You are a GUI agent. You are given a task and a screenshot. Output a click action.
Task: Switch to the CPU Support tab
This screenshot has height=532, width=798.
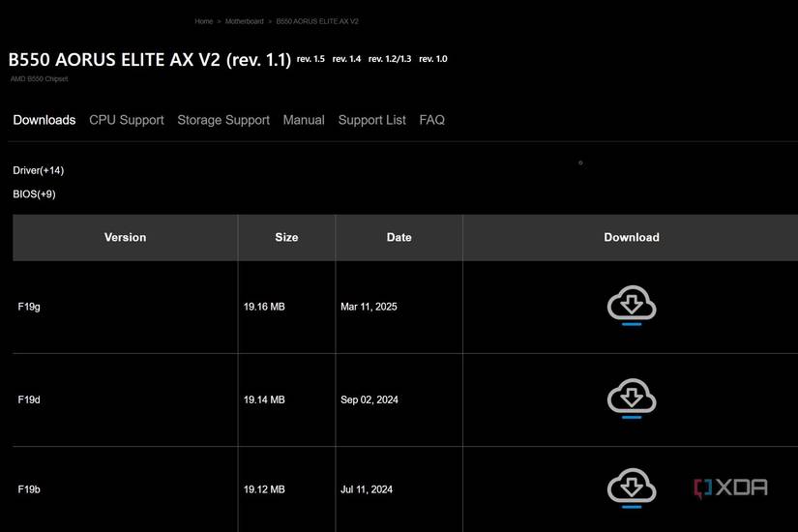127,120
